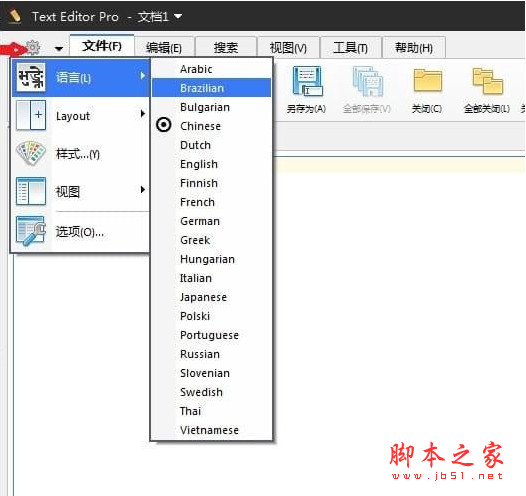
Task: Expand the Layout submenu arrow
Action: [x=143, y=114]
